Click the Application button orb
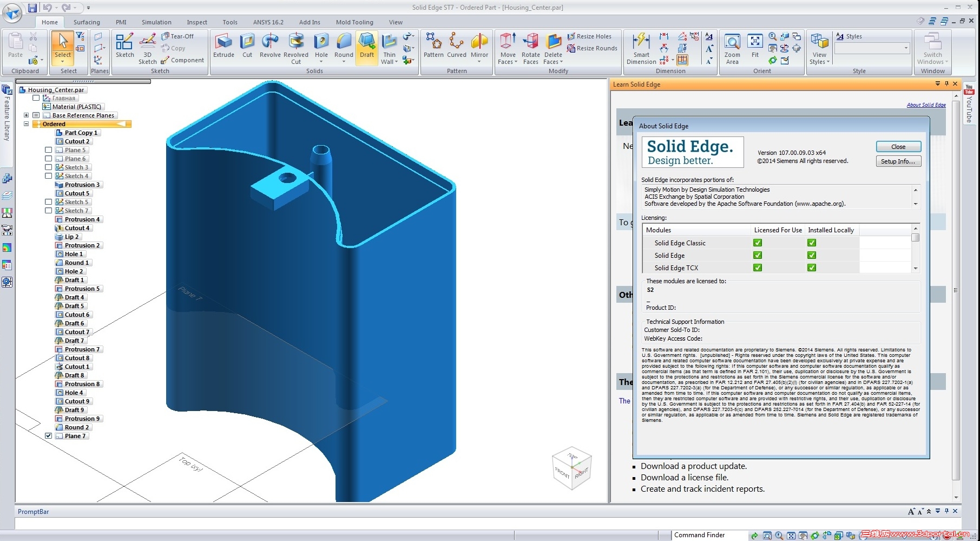Screen dimensions: 980x541 point(12,12)
